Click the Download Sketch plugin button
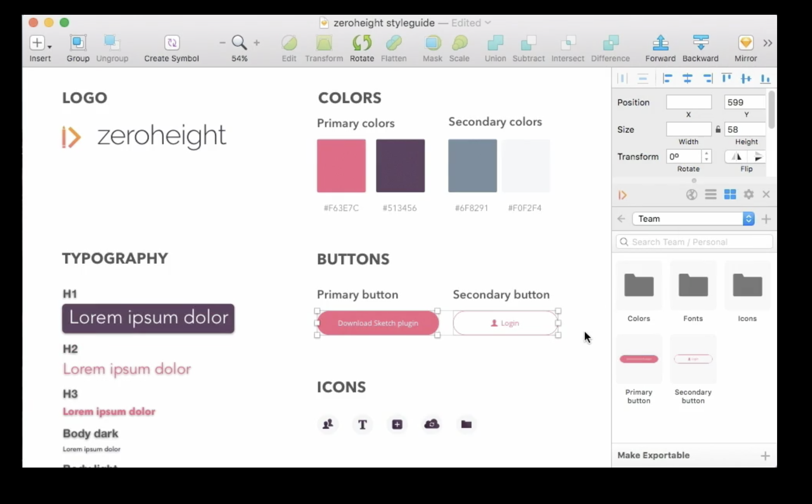This screenshot has height=504, width=812. click(378, 323)
